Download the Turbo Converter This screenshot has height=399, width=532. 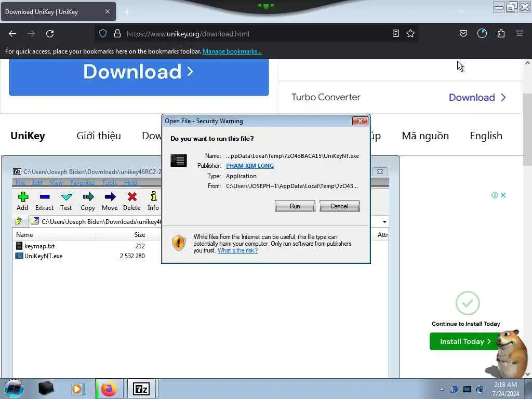(x=477, y=97)
